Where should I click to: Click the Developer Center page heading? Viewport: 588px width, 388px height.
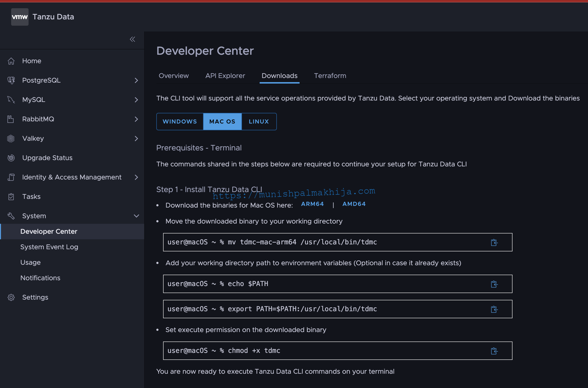[205, 51]
